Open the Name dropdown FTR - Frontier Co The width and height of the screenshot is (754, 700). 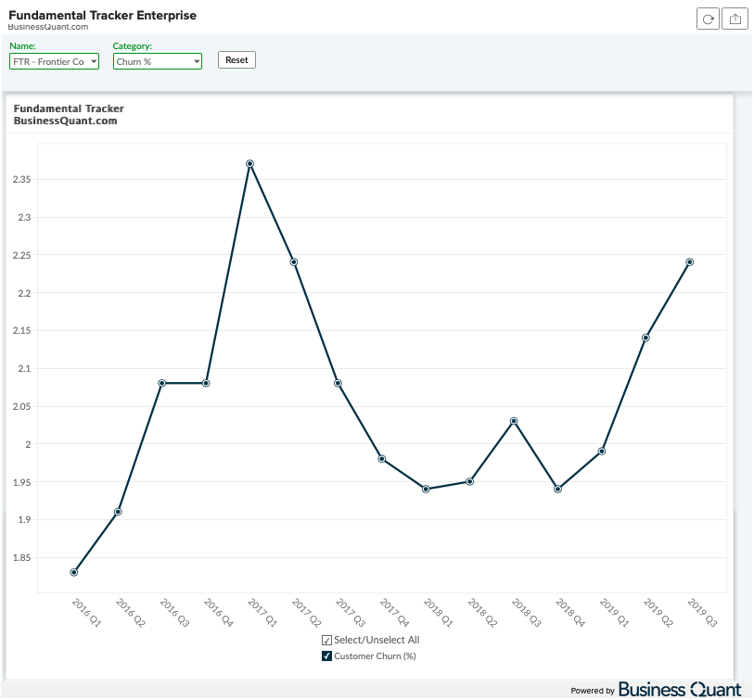[55, 61]
